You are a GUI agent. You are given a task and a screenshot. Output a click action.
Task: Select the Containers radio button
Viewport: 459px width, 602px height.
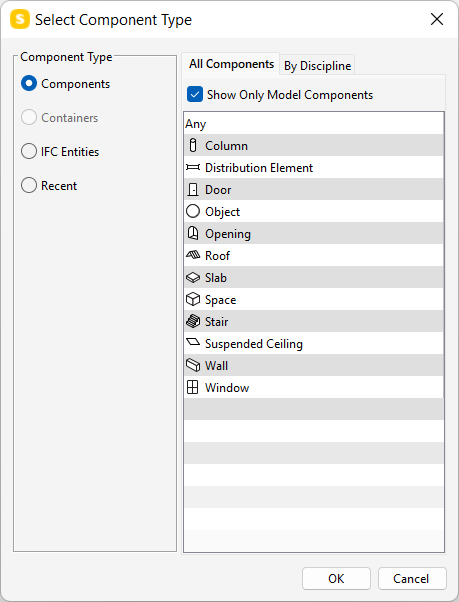[x=29, y=117]
